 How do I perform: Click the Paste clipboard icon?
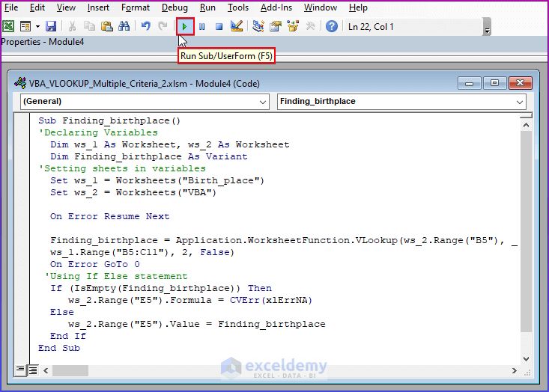click(106, 26)
